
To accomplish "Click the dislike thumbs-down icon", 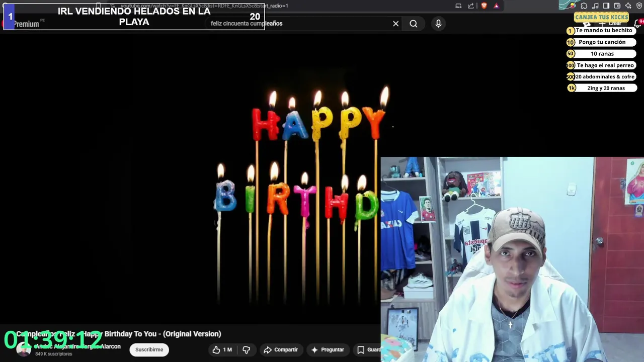I will pyautogui.click(x=247, y=350).
